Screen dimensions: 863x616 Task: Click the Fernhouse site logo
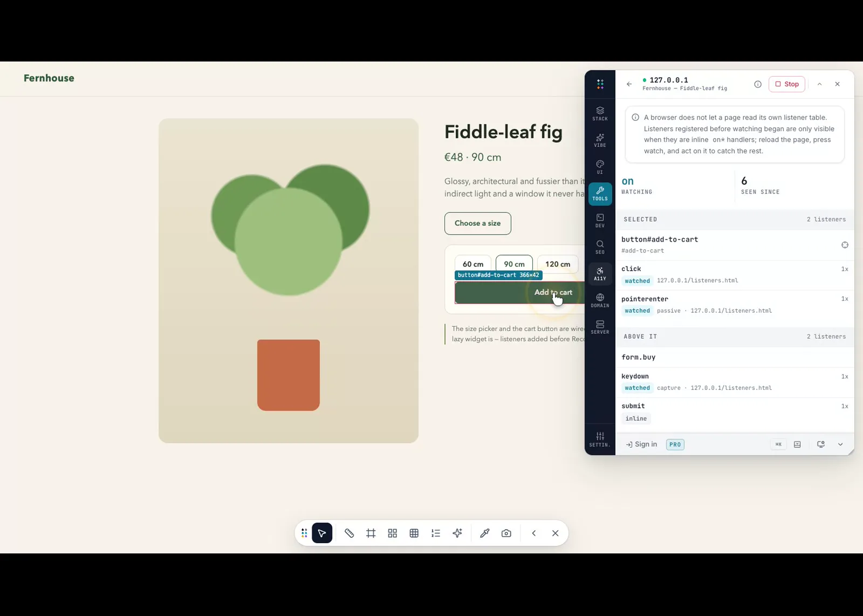tap(49, 78)
